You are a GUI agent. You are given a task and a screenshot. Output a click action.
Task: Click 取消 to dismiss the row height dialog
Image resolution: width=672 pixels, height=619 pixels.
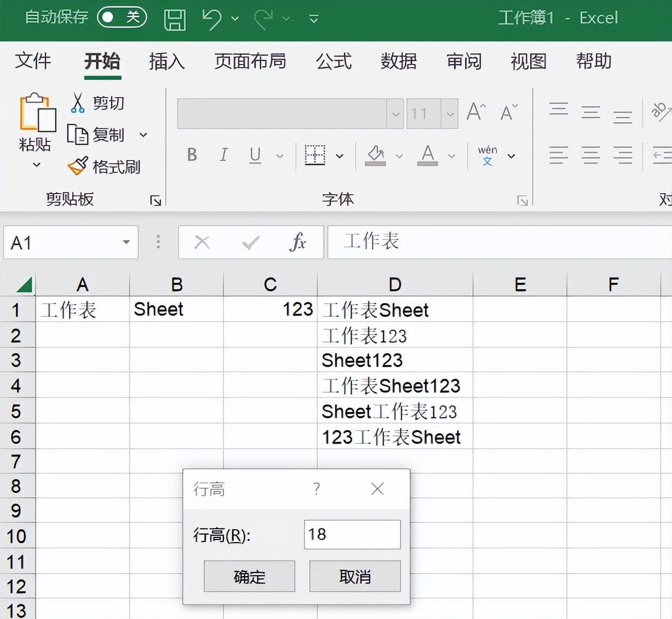354,576
